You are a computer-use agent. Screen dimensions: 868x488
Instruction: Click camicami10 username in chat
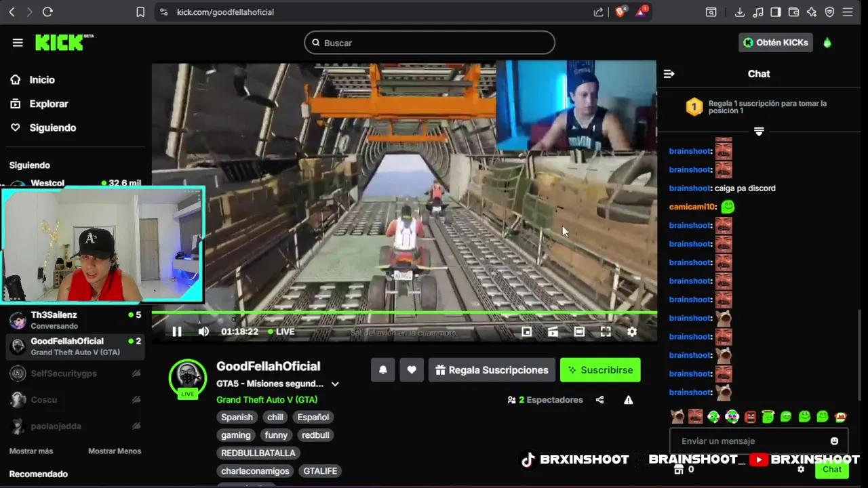tap(691, 207)
